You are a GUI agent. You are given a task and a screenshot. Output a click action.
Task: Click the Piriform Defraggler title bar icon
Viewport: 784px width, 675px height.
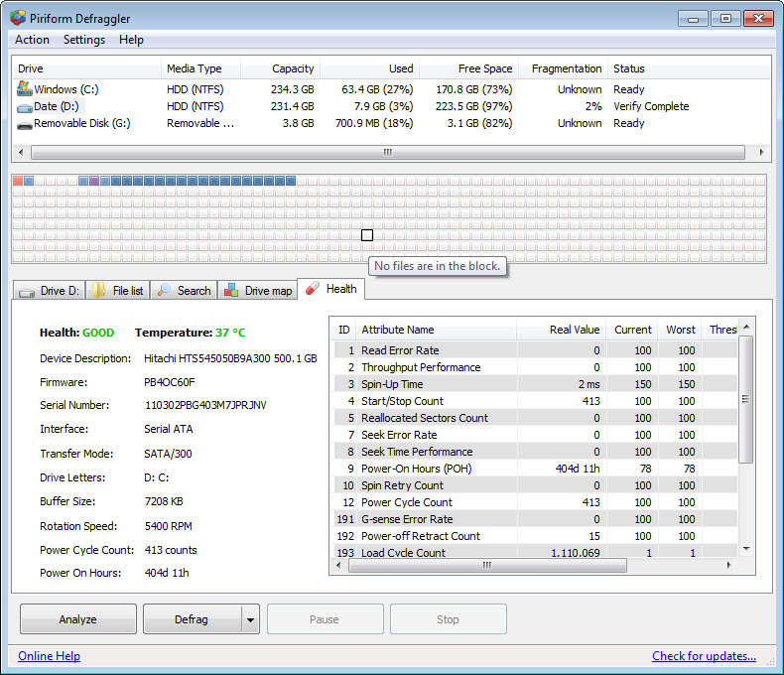coord(18,18)
